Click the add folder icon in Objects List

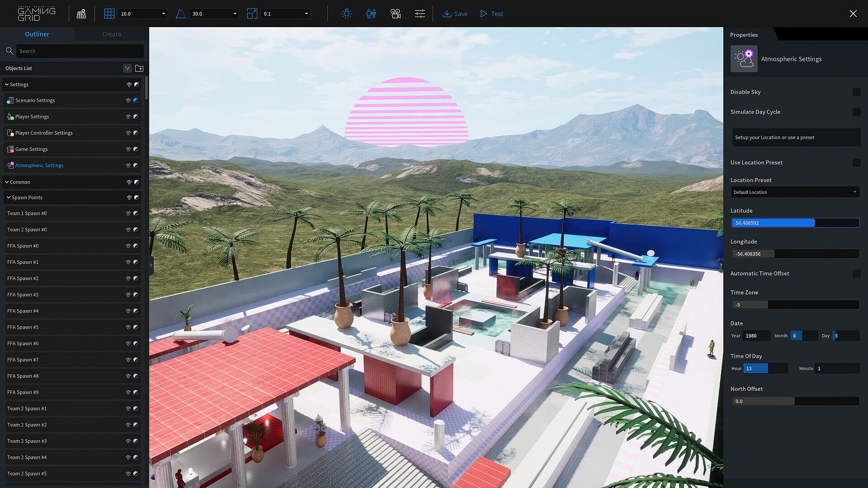(x=139, y=68)
